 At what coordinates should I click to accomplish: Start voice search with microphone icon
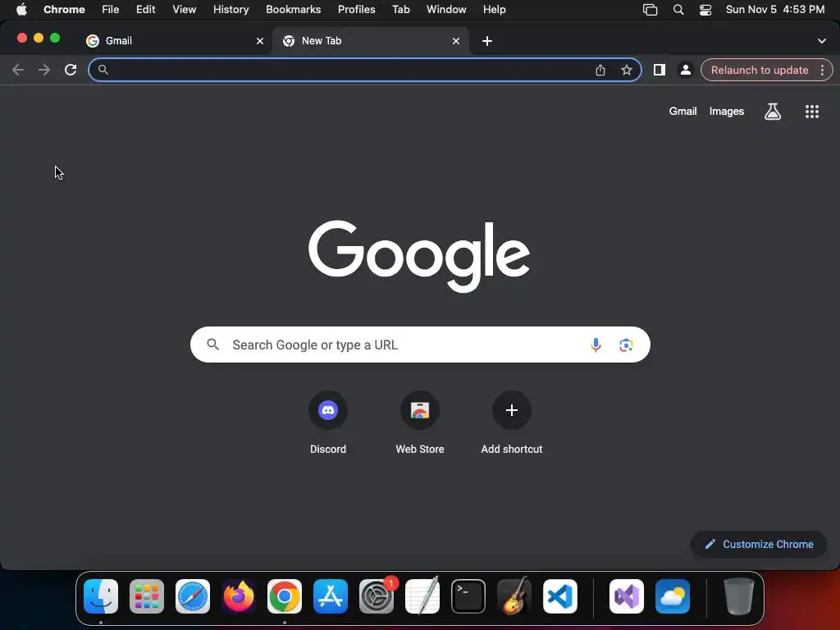[x=596, y=345]
